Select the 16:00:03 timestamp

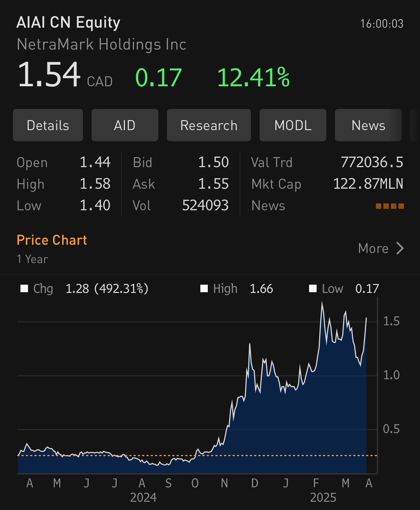pos(382,24)
